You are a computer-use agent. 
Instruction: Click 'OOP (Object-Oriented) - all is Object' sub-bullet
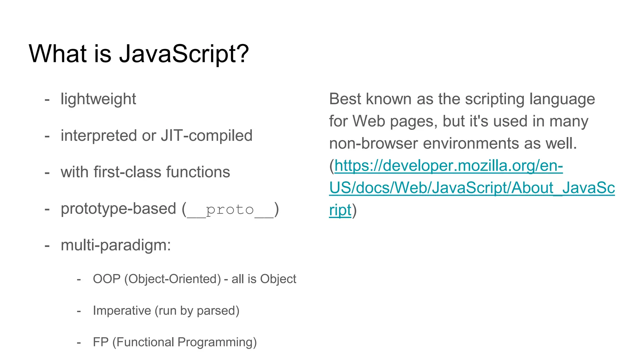(x=194, y=279)
